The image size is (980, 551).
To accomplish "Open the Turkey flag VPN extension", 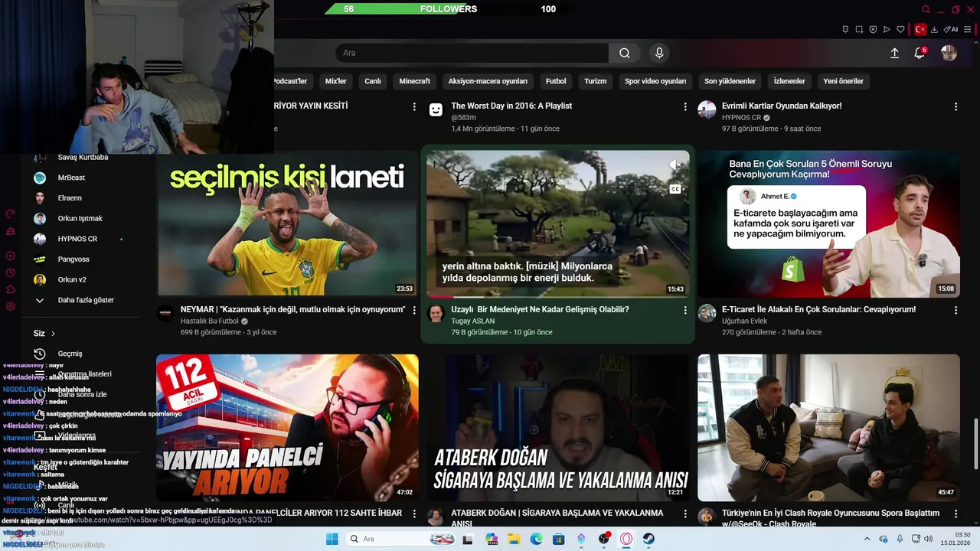I will pos(920,30).
